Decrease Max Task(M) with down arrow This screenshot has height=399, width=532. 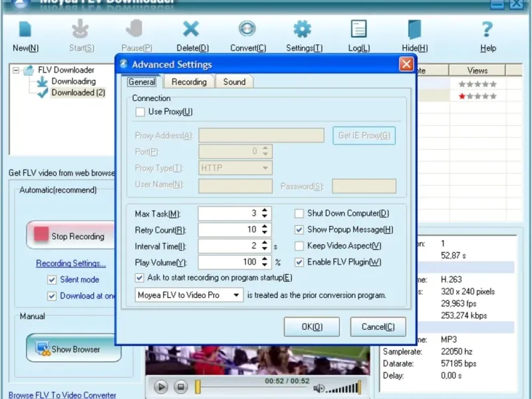click(265, 217)
